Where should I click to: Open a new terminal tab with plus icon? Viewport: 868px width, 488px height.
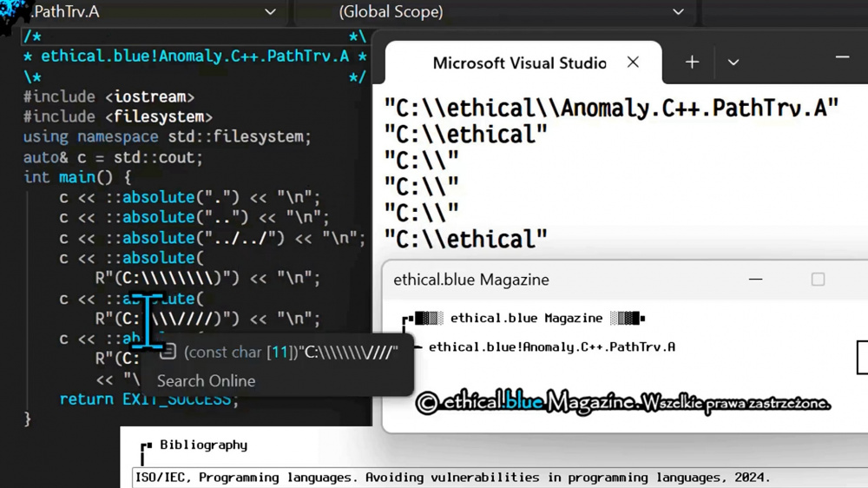[692, 63]
